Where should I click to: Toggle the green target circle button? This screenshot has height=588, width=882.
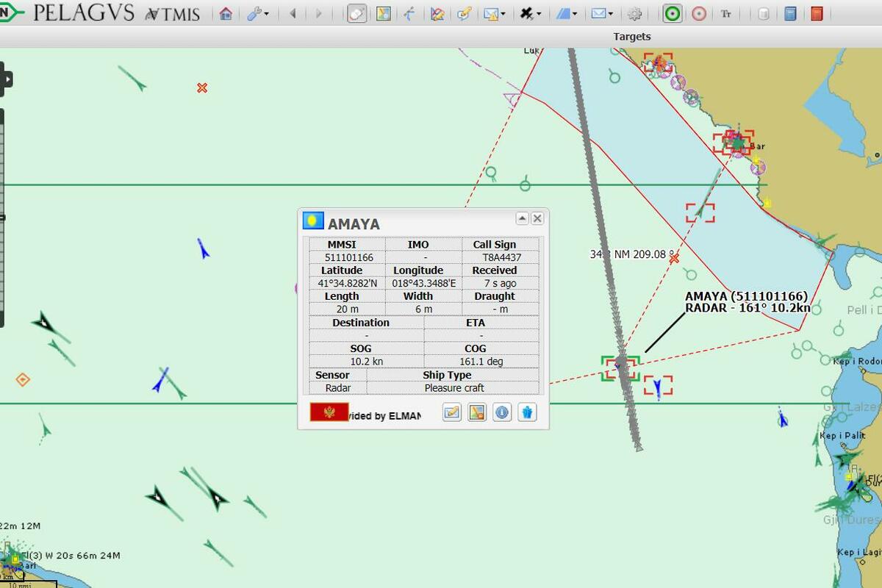point(671,13)
